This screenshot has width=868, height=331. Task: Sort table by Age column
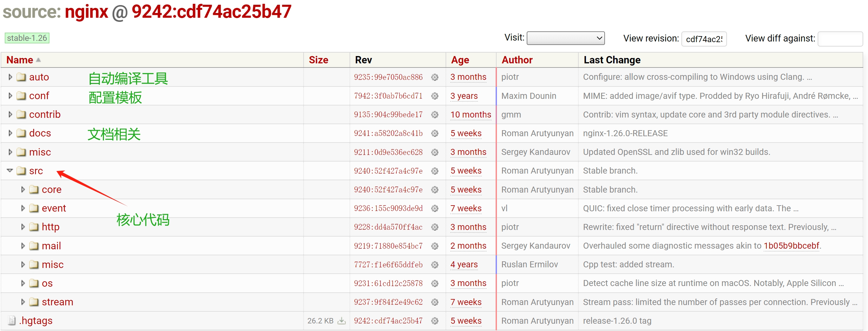tap(460, 60)
